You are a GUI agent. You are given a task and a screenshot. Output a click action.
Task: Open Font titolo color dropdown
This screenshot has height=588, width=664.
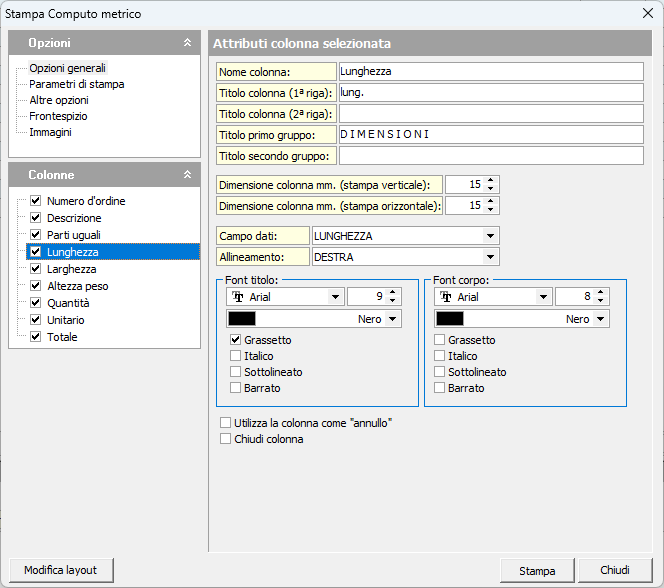[x=393, y=319]
